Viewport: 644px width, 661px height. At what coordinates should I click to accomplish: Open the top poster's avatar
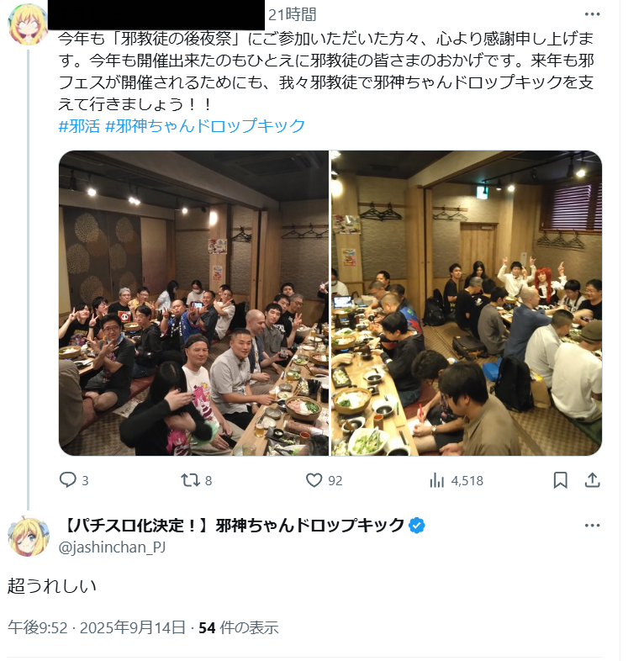(28, 25)
